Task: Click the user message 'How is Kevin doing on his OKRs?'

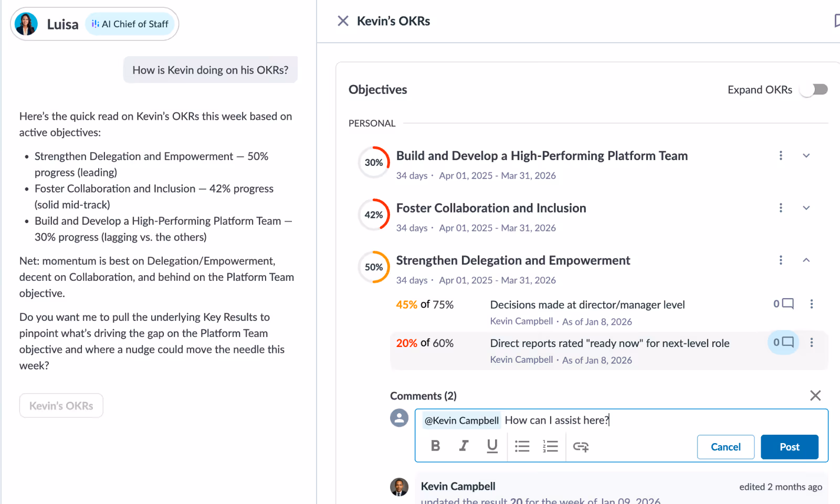Action: click(210, 70)
